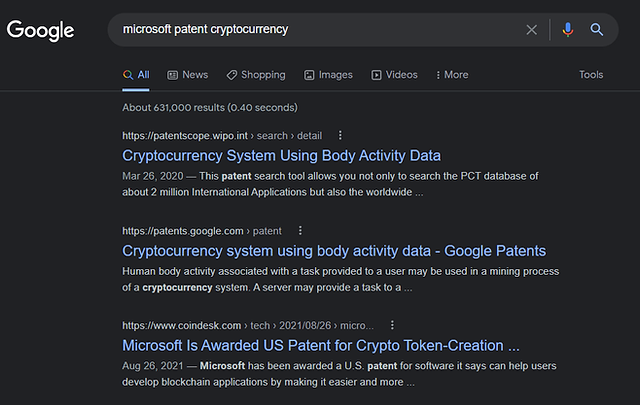This screenshot has width=640, height=405.
Task: Click the Google logo
Action: 40,30
